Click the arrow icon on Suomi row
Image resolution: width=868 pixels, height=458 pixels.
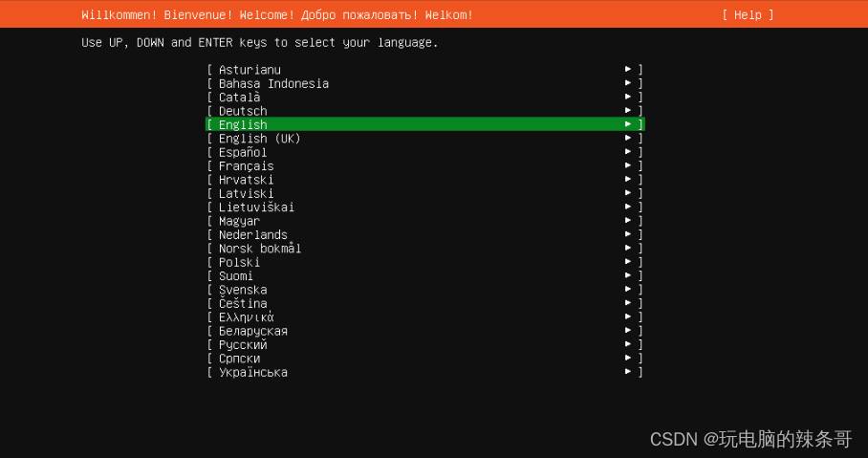point(628,276)
